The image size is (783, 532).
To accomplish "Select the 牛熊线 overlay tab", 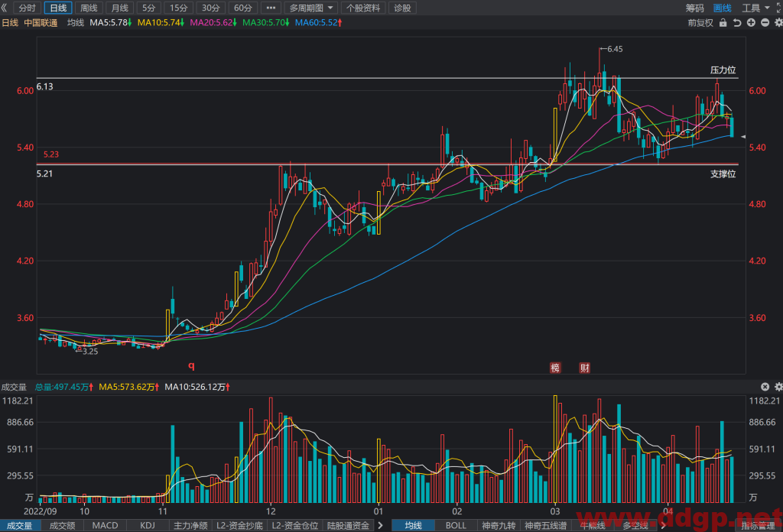I will pyautogui.click(x=593, y=526).
